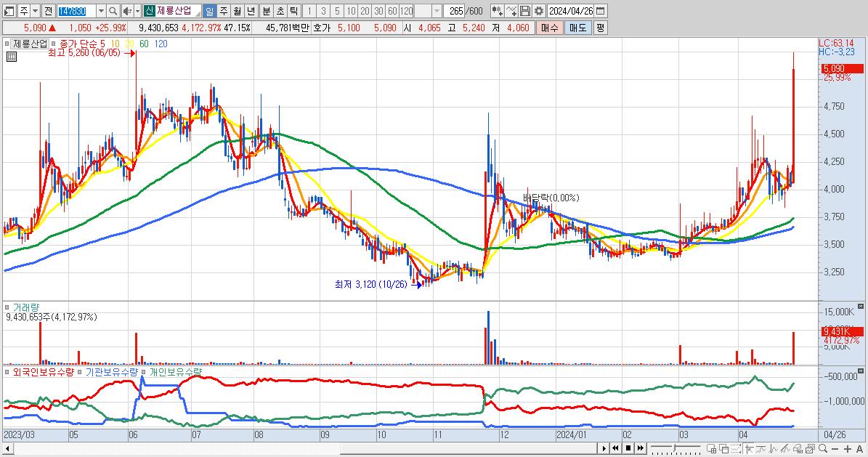Click the 매도 sell button
Screen dimensions: 868x457
coord(578,28)
